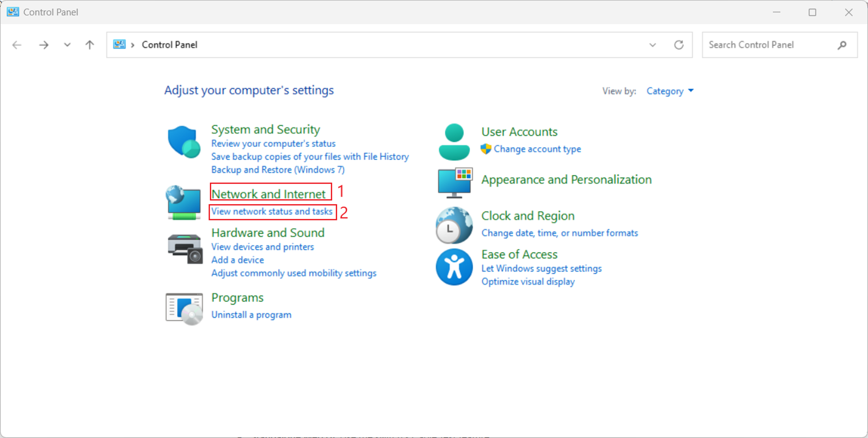Go up one level with the up arrow
The image size is (868, 438).
pyautogui.click(x=90, y=45)
